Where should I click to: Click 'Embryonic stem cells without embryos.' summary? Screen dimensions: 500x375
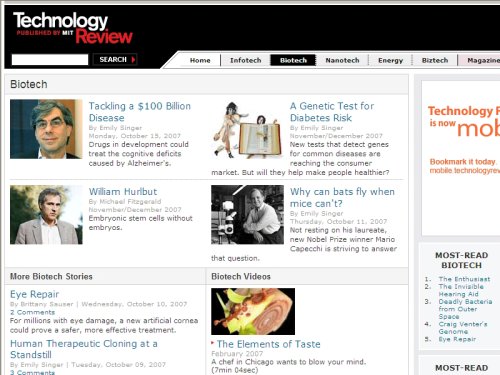click(141, 223)
